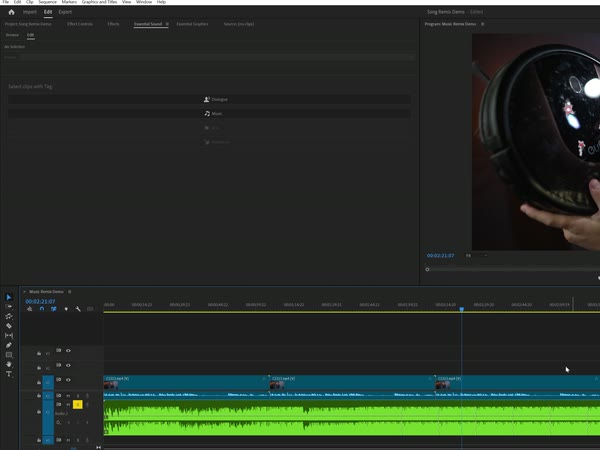Hide video track V1 with eye
Screen dimensions: 600x450
(68, 380)
